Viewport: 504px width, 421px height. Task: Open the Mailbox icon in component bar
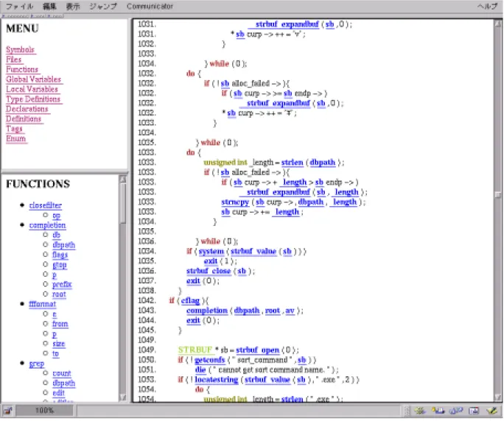438,411
